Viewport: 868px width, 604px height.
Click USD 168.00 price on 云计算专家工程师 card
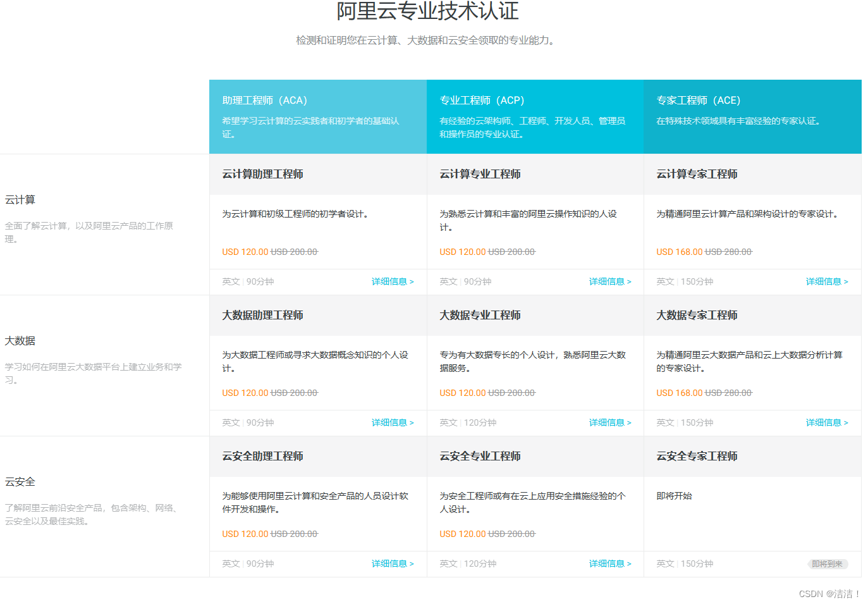[680, 252]
